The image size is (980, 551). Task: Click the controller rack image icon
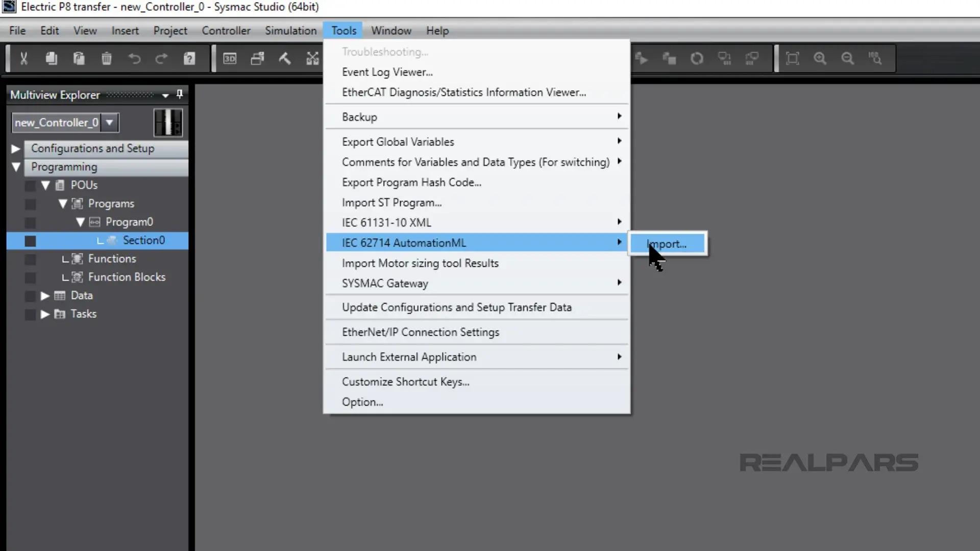click(x=168, y=122)
